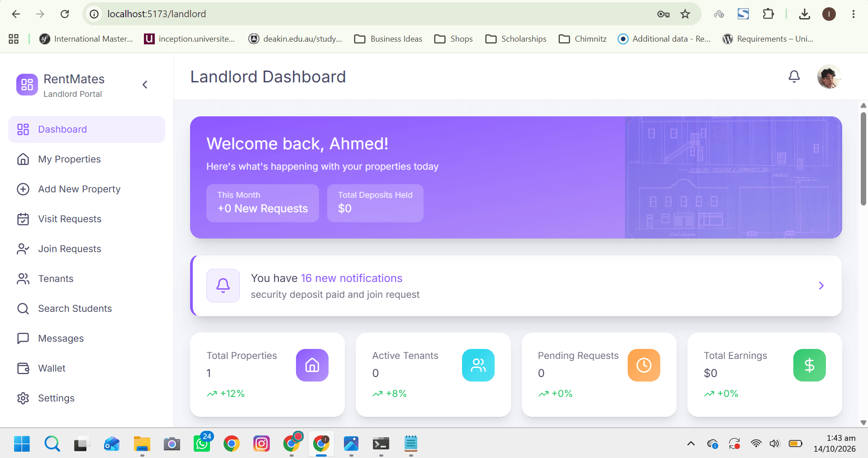Click the browser back arrow
Screen dimensions: 868x458
pos(16,14)
